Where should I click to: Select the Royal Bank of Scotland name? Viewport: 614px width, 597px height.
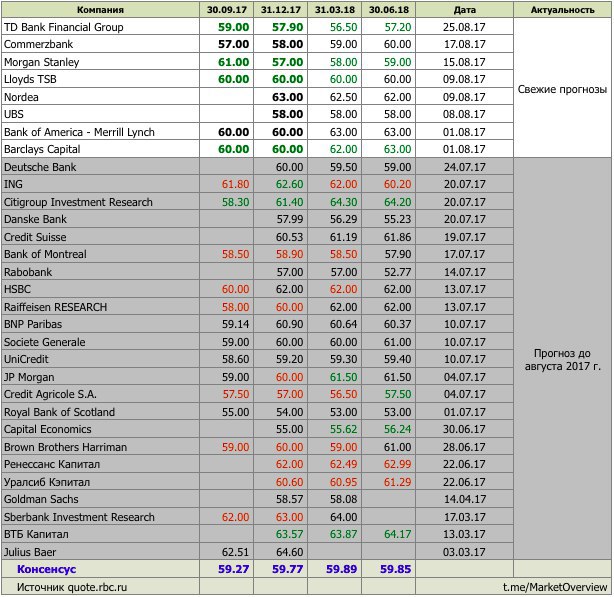[x=59, y=413]
